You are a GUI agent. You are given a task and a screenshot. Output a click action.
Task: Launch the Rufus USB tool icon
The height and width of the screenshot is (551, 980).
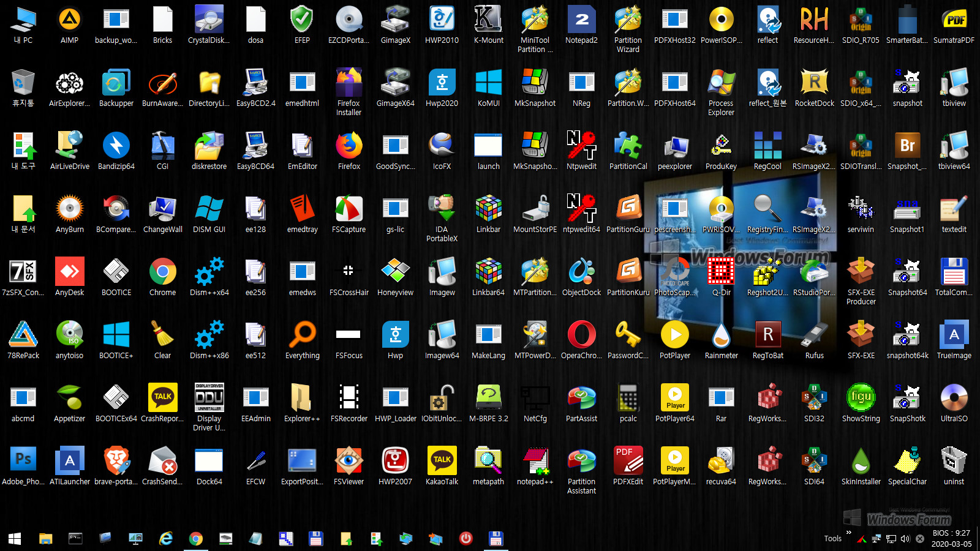[x=814, y=340]
